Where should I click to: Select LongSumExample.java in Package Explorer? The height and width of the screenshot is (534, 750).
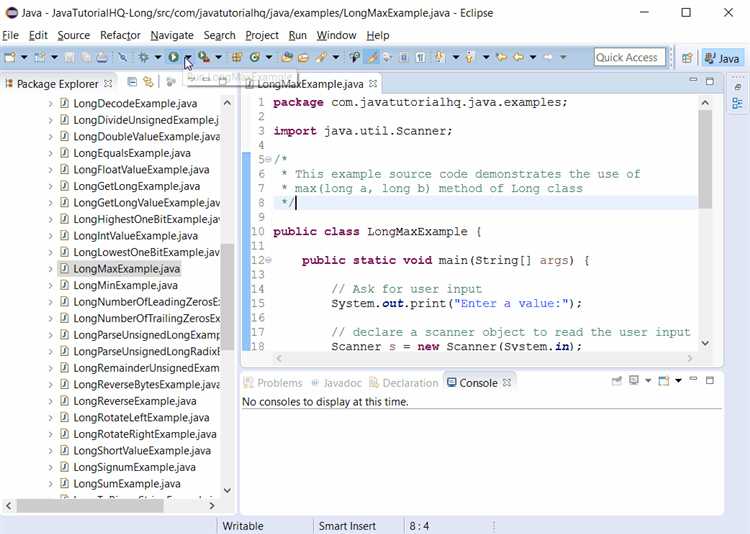[x=127, y=484]
